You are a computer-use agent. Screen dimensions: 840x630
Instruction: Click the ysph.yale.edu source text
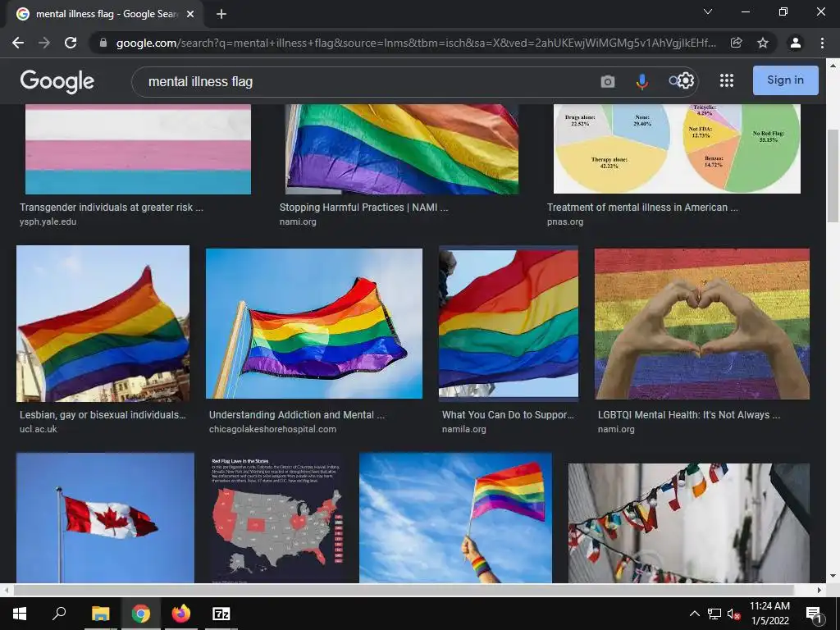pyautogui.click(x=48, y=221)
